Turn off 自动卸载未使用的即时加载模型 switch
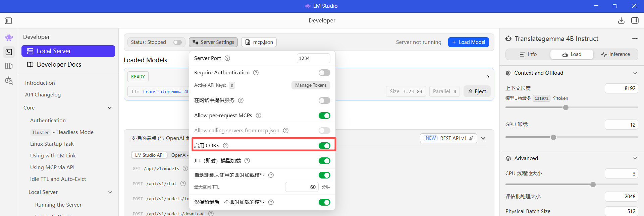 pos(324,175)
